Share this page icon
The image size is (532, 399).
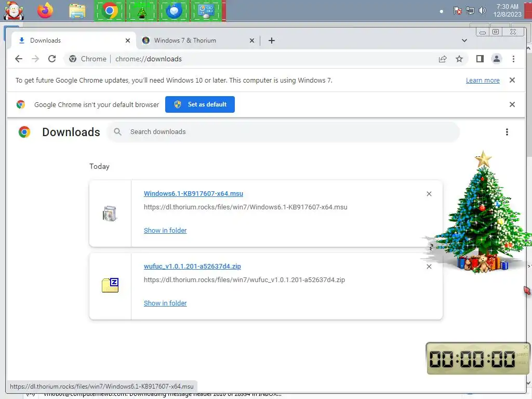443,59
